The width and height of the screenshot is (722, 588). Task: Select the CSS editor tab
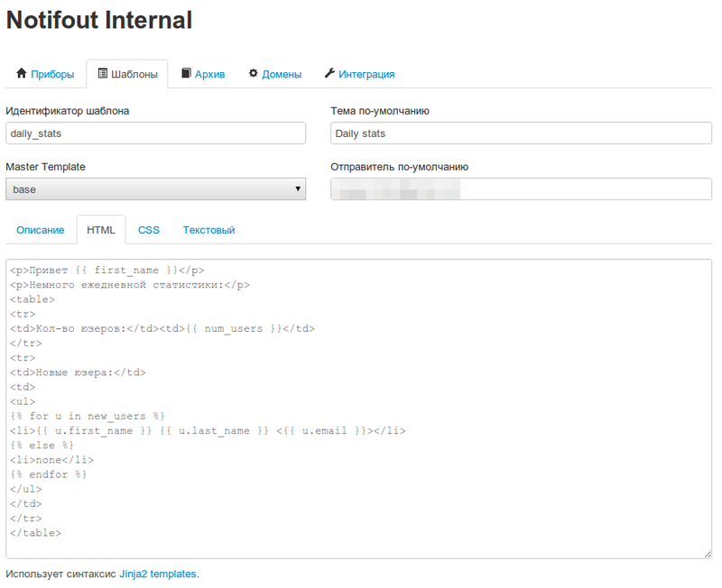tap(149, 230)
